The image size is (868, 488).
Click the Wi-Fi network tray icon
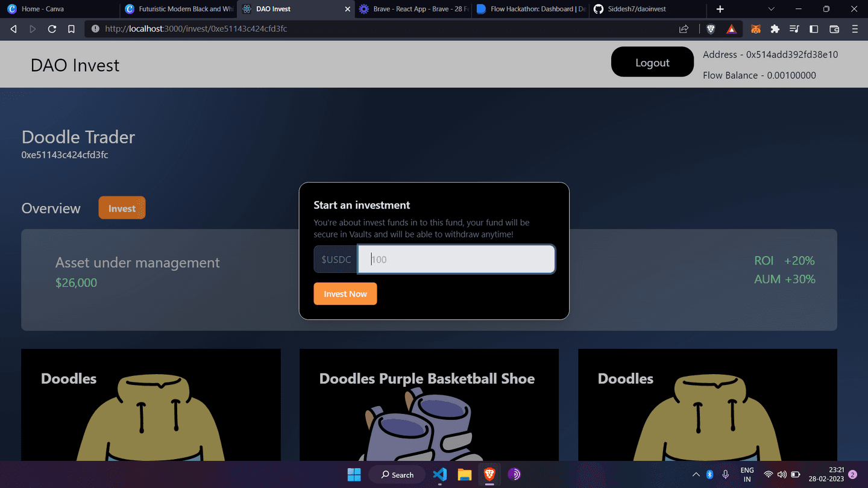[768, 475]
